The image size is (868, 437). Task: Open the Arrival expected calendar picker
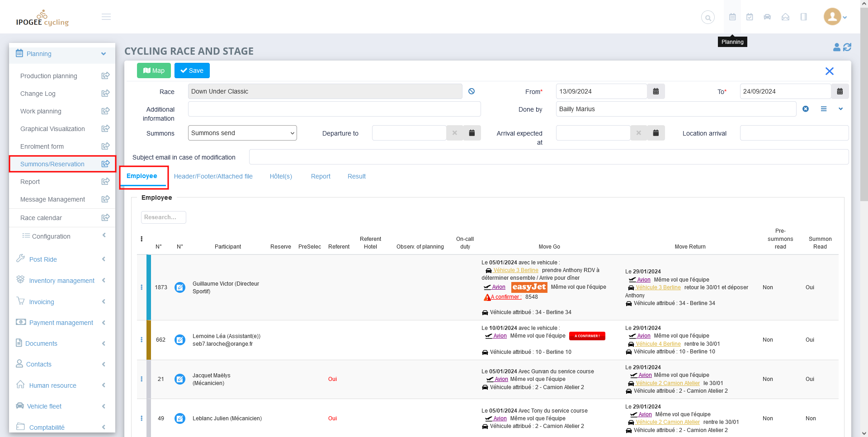coord(656,133)
